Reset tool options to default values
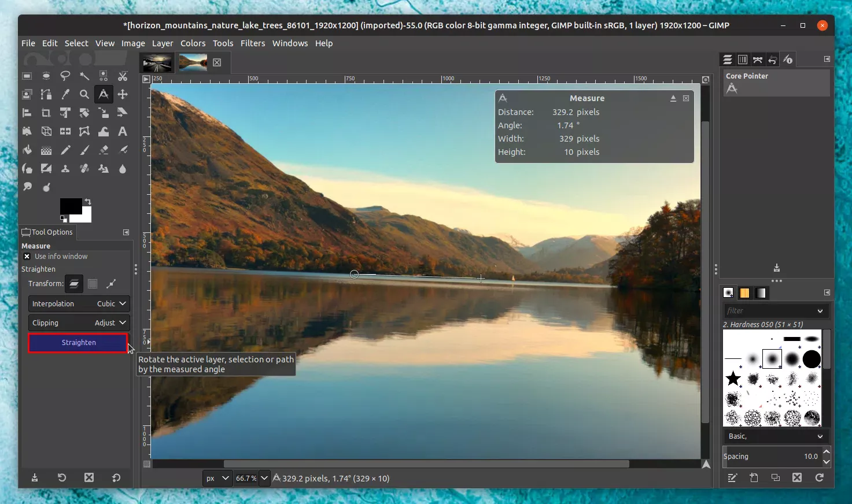This screenshot has width=852, height=504. [115, 478]
